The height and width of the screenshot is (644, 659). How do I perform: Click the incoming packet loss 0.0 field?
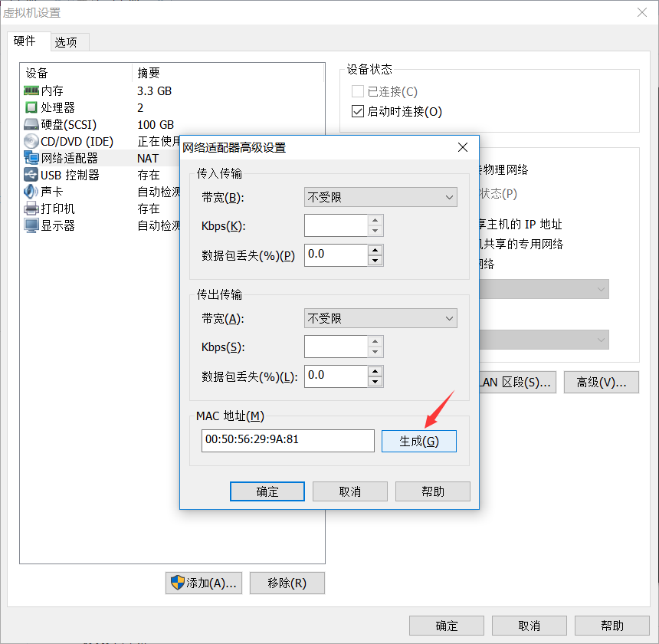pyautogui.click(x=336, y=255)
